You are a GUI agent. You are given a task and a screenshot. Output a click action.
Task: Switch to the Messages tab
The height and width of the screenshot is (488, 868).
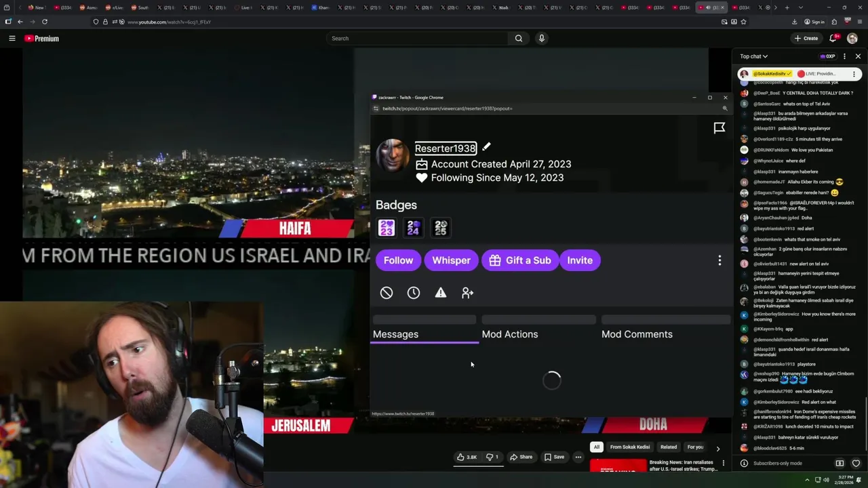[x=395, y=334]
